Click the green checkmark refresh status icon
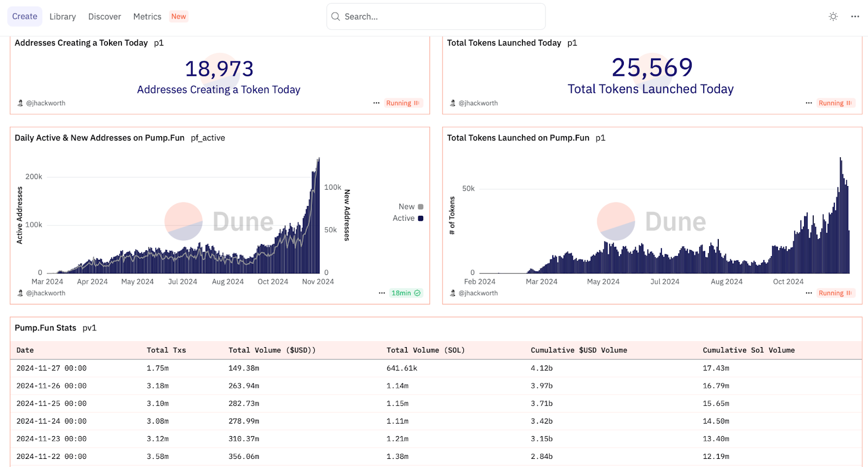Viewport: 868px width, 467px height. (417, 293)
